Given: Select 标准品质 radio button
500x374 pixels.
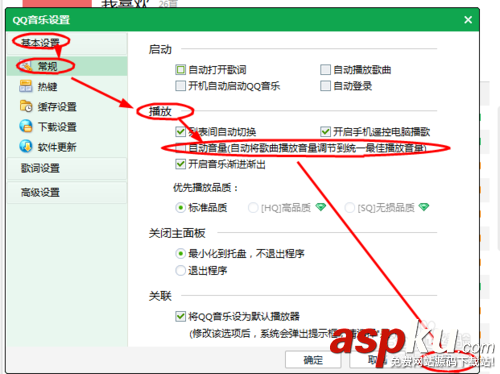Looking at the screenshot, I should pos(180,208).
